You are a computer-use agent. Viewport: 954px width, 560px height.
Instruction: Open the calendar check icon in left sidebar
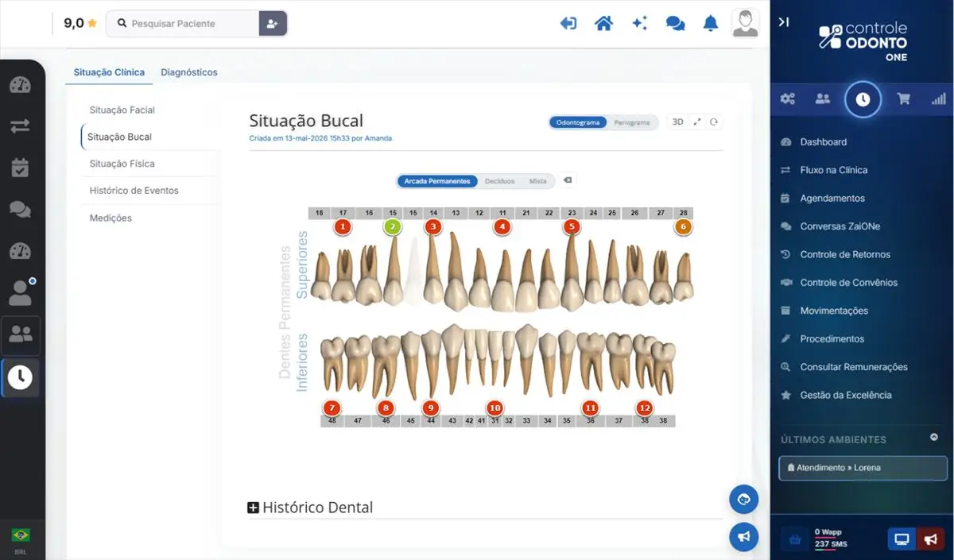[20, 168]
